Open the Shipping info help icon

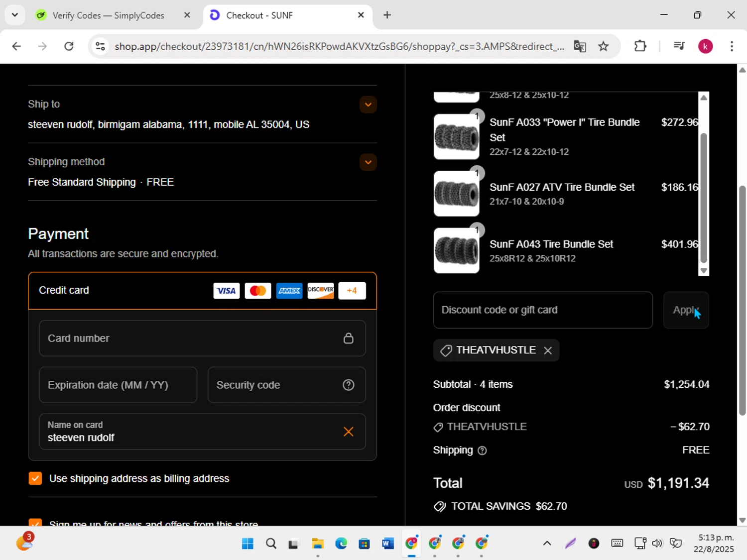coord(482,450)
